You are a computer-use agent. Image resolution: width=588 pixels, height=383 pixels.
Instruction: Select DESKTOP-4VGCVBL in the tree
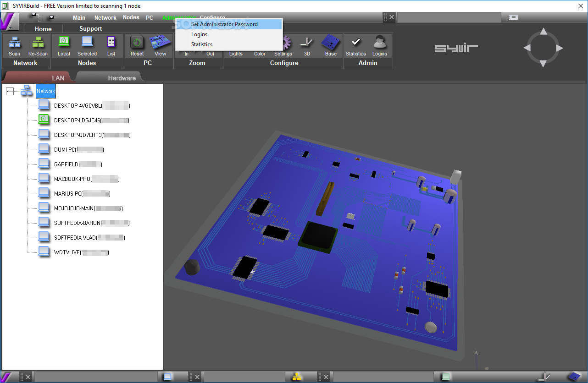coord(92,106)
